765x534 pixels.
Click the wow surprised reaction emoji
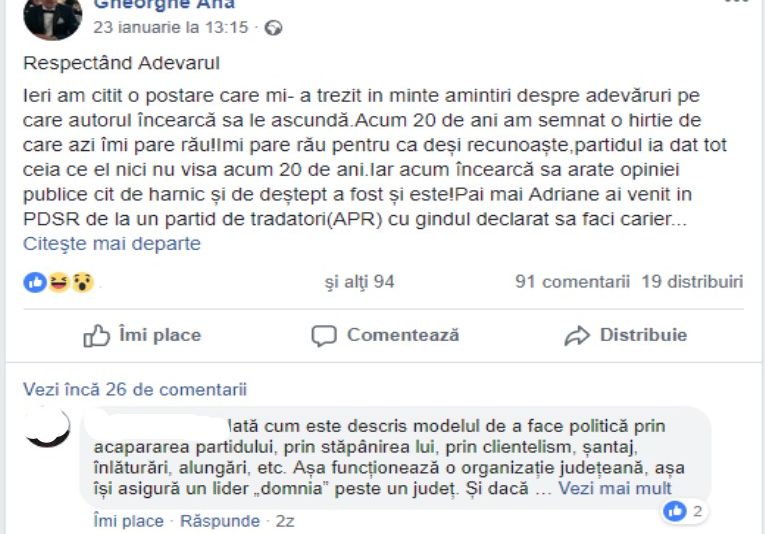pos(82,282)
